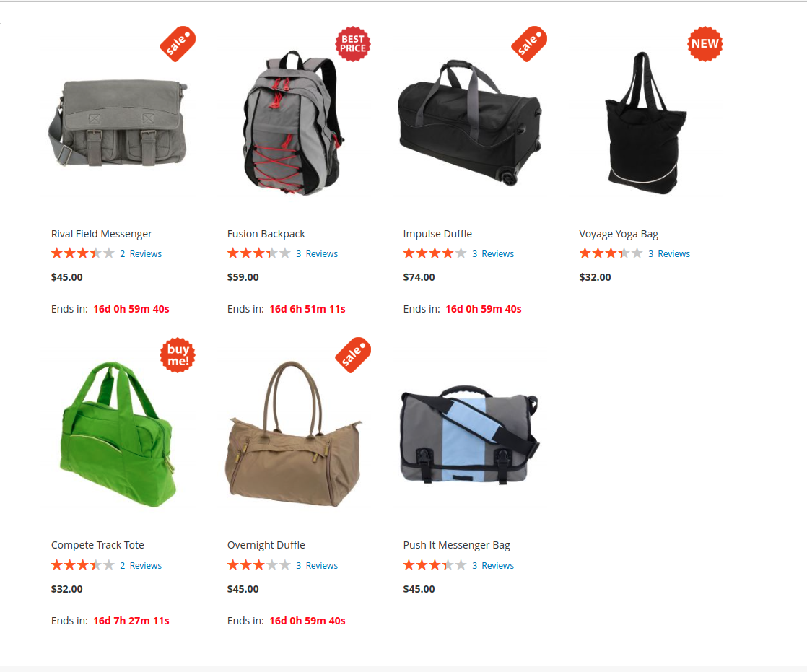Click the sale tag on Rival Field Messenger

pos(178,44)
